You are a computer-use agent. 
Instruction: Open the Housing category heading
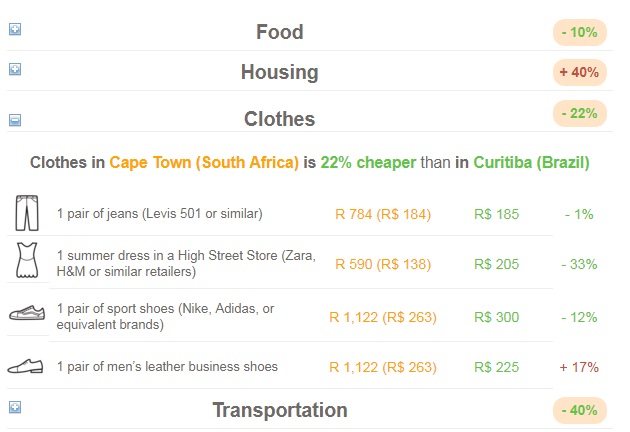click(279, 72)
